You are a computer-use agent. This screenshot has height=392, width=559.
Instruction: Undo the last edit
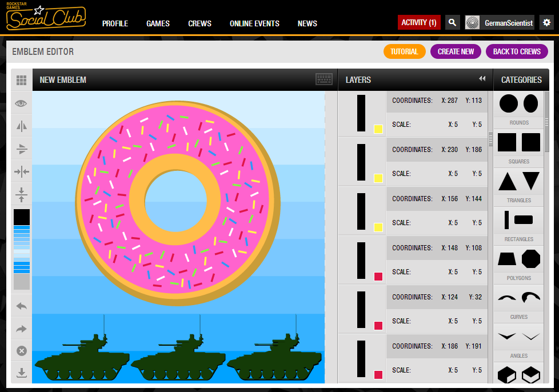[x=21, y=306]
